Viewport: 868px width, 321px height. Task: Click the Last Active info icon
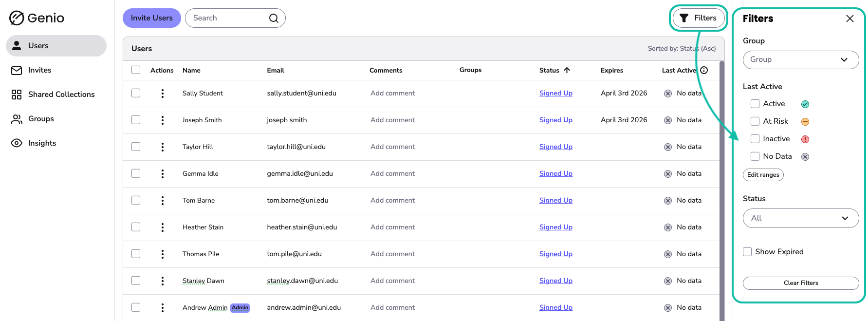pyautogui.click(x=704, y=70)
